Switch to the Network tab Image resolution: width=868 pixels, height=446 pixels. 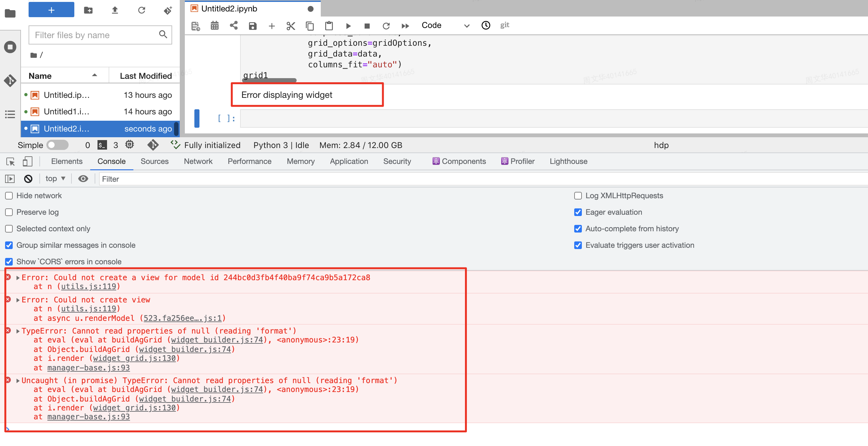[x=198, y=161]
